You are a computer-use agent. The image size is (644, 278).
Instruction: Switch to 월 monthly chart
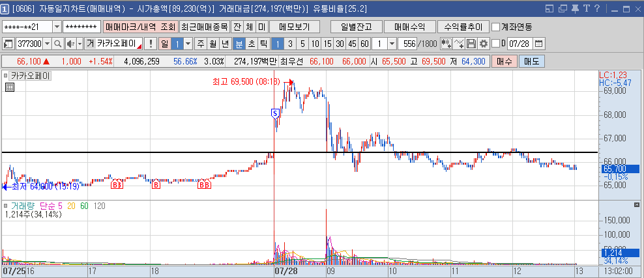point(212,44)
